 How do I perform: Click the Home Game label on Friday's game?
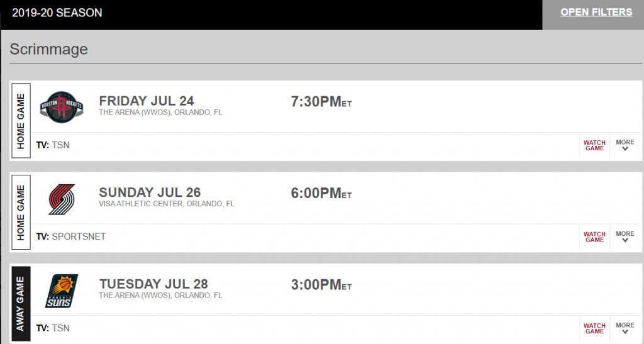[x=21, y=121]
